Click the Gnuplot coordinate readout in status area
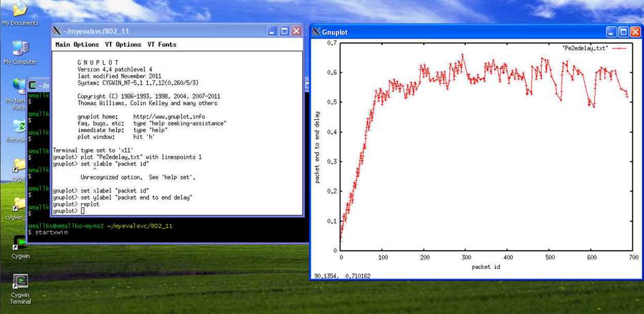 [x=342, y=276]
